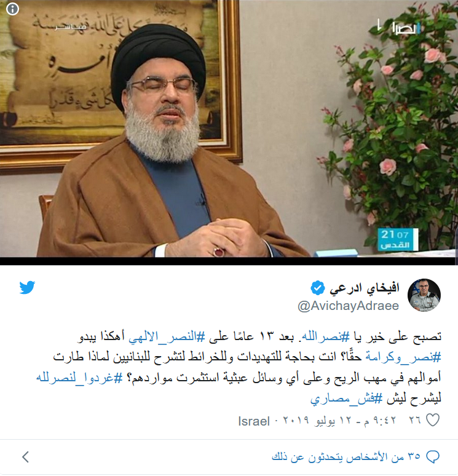Click the Israel location label
Viewport: 458px width, 476px height.
(254, 421)
